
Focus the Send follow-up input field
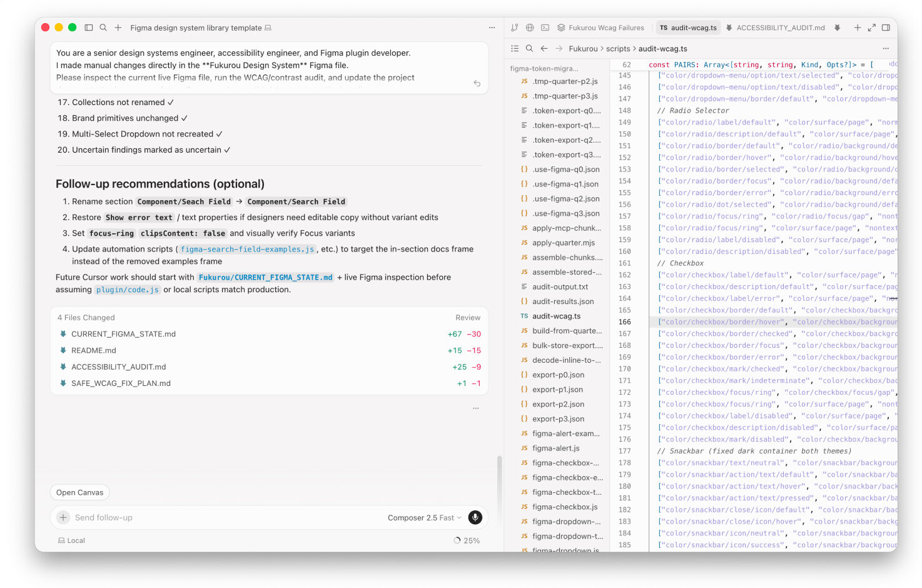coord(225,517)
